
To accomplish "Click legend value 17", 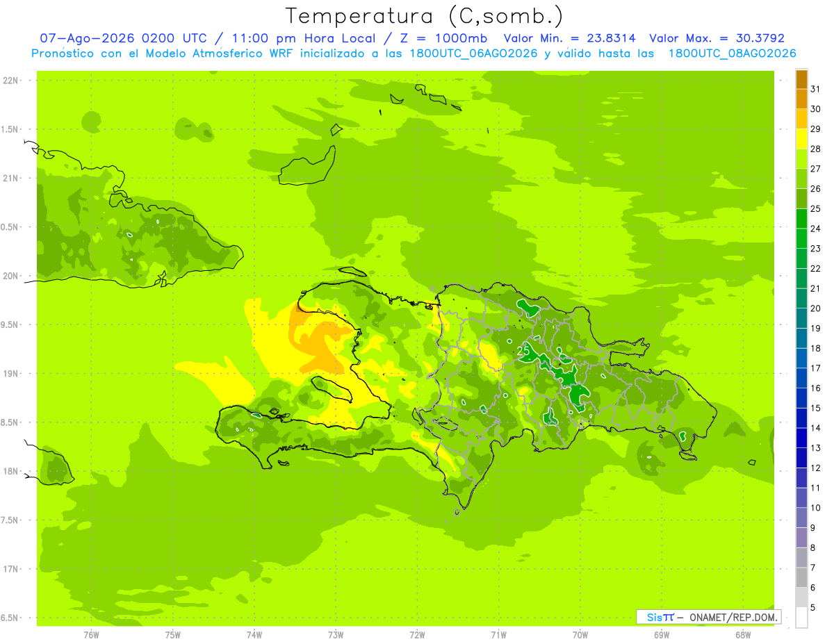I will (816, 368).
